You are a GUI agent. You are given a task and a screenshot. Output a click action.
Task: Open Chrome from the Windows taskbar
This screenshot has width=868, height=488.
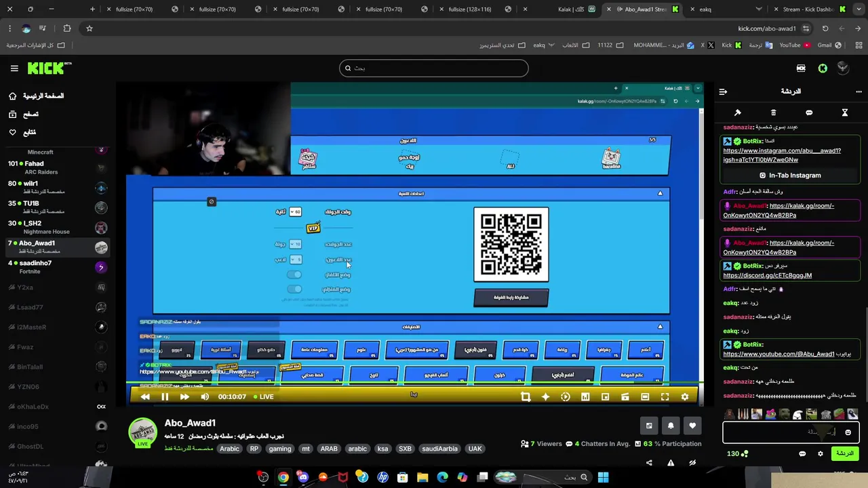[x=283, y=477]
